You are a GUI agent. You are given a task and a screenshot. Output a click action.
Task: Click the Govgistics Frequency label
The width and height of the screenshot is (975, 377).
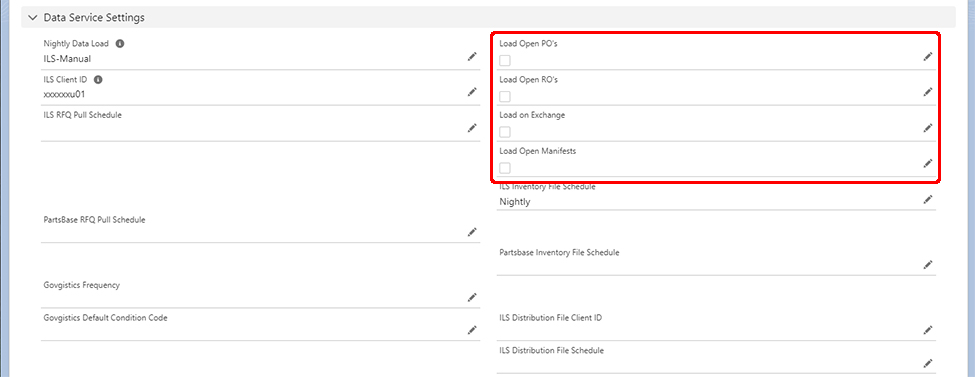[x=81, y=285]
